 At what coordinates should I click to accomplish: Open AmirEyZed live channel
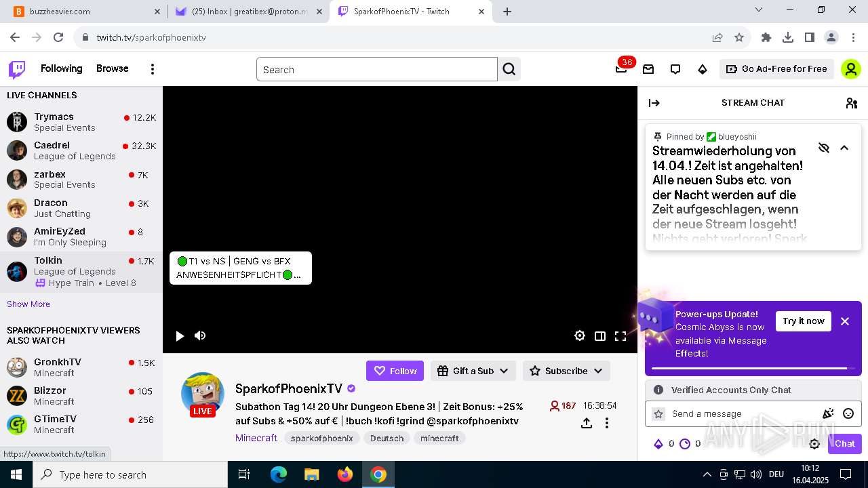tap(81, 237)
